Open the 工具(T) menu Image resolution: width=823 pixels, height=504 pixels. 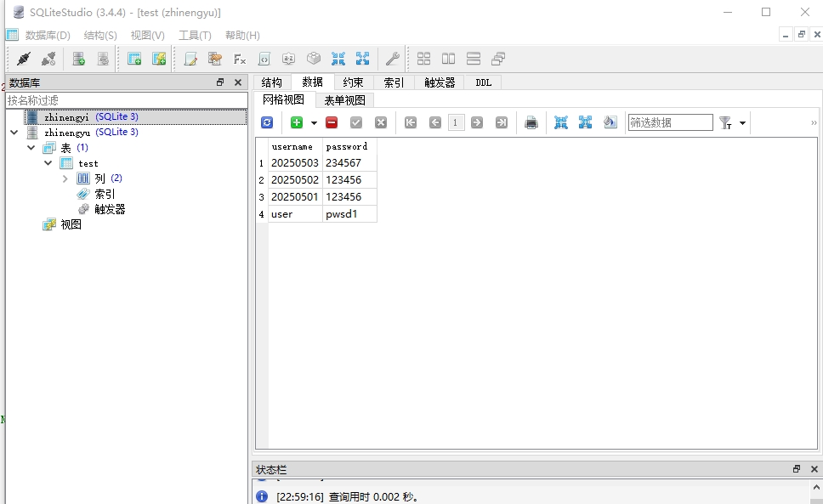point(195,35)
